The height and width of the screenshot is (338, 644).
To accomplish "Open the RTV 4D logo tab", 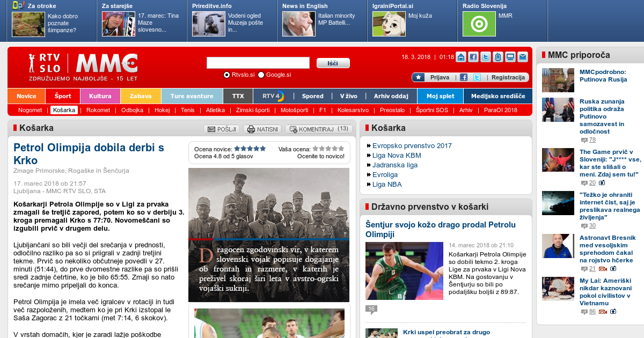I will coord(273,96).
